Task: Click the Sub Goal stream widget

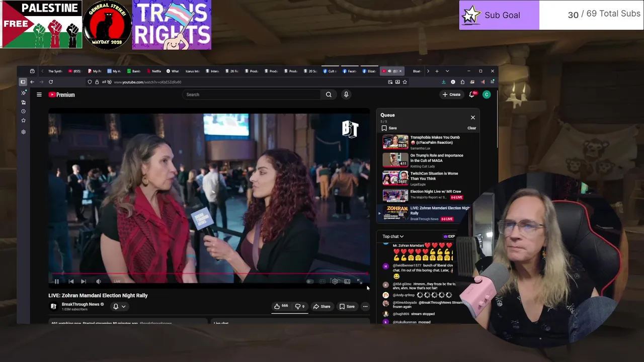Action: 551,15
